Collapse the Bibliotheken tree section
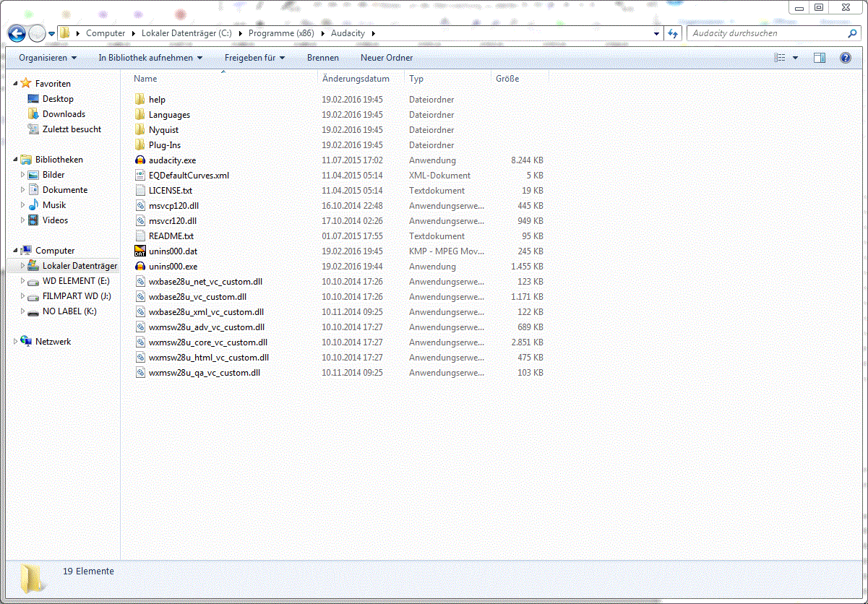 coord(15,160)
